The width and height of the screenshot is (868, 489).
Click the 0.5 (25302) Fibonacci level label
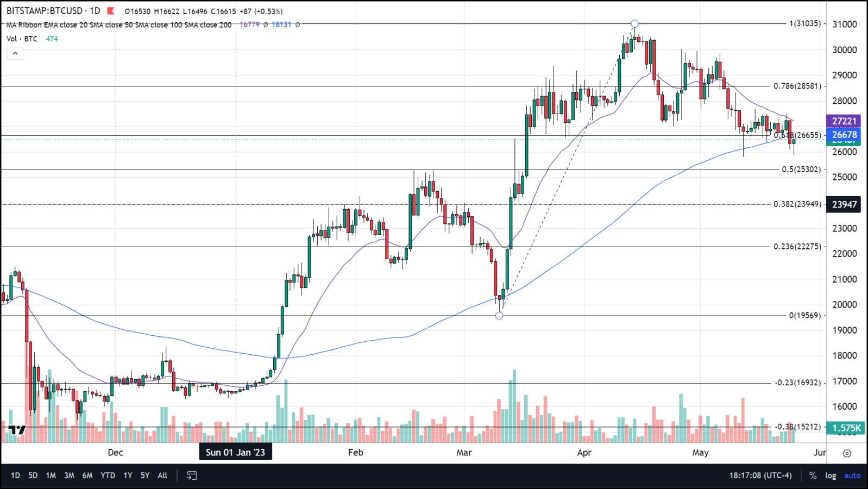coord(801,170)
